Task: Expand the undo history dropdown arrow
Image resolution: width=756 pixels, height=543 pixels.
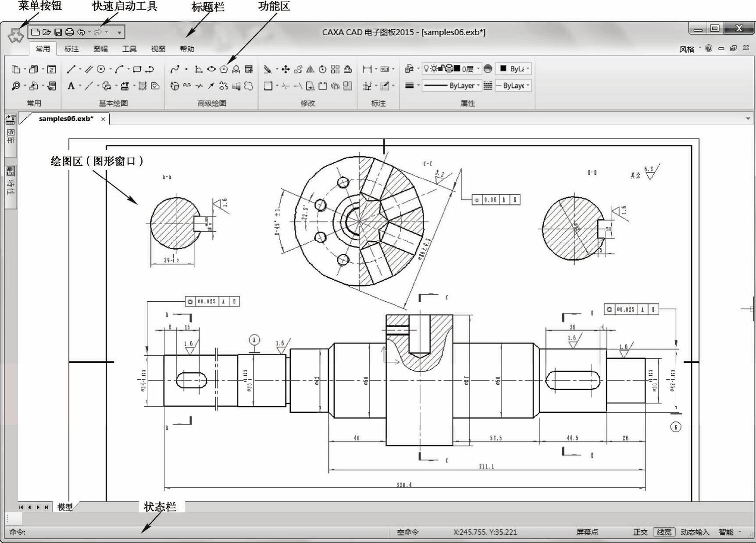Action: click(x=89, y=32)
